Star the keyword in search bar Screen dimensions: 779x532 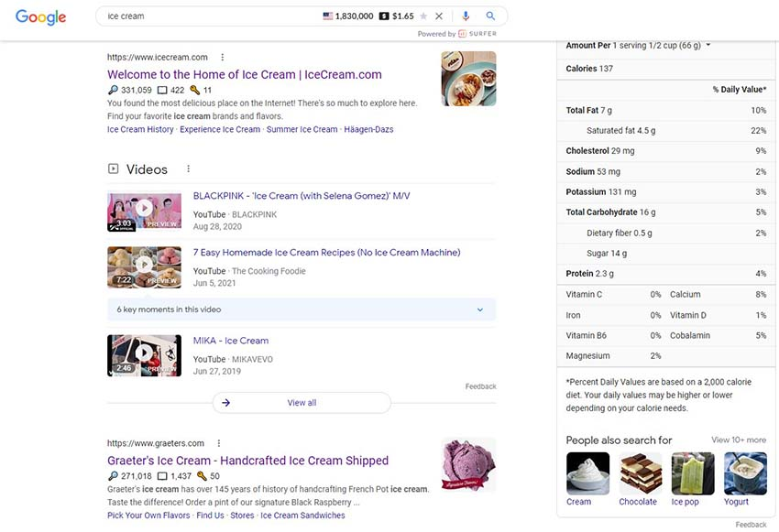[423, 16]
